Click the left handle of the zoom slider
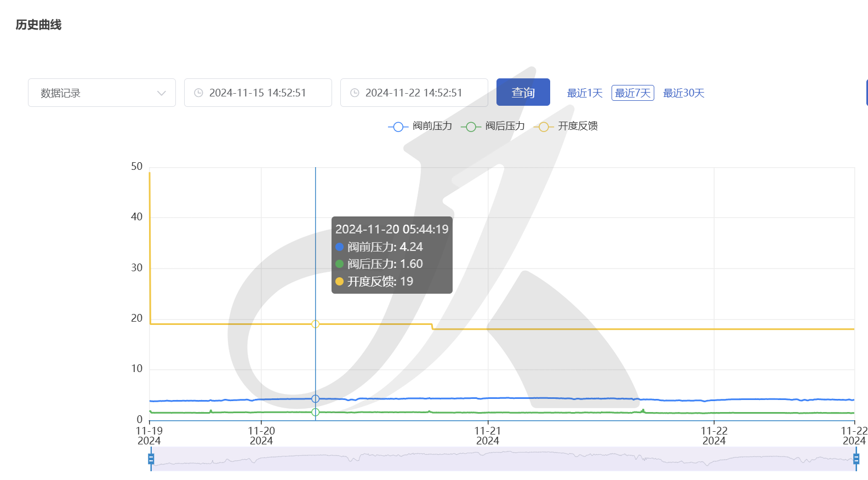Screen dimensions: 868x480 (151, 459)
